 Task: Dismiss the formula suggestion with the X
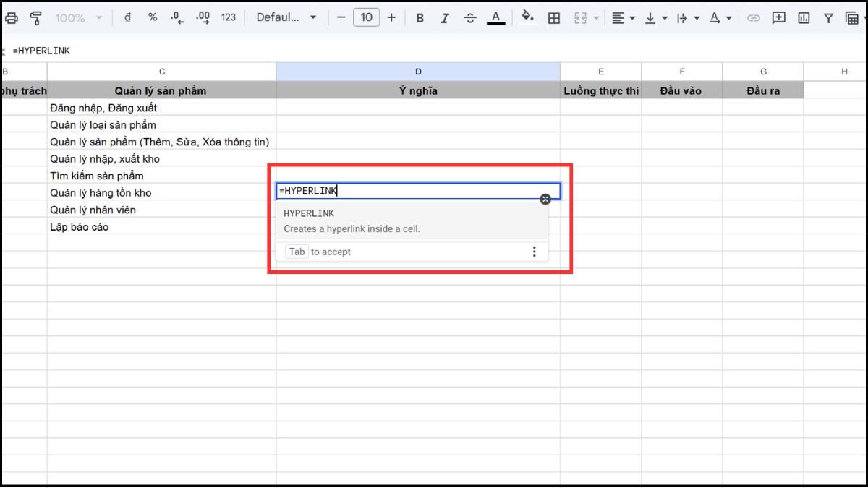click(545, 199)
